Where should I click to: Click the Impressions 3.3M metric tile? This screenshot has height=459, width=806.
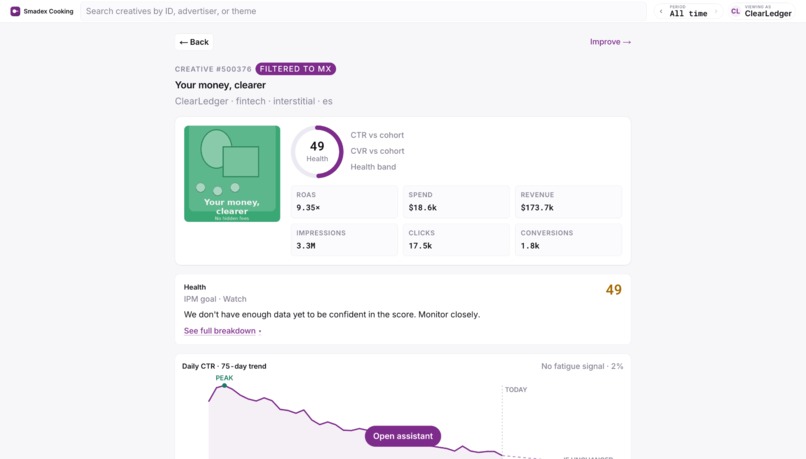344,240
